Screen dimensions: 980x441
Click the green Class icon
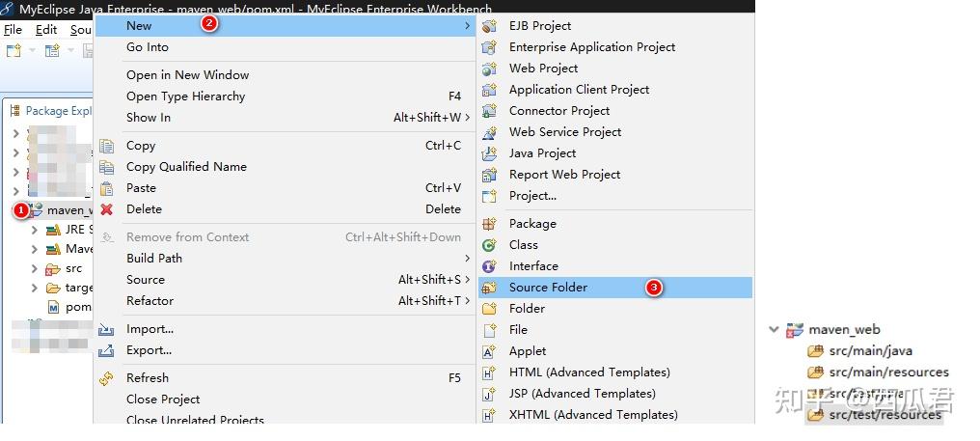(x=489, y=244)
